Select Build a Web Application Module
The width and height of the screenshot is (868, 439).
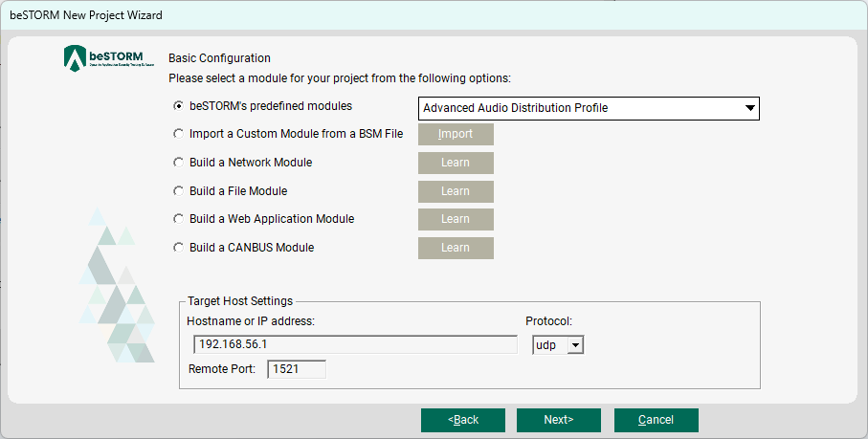[x=178, y=219]
